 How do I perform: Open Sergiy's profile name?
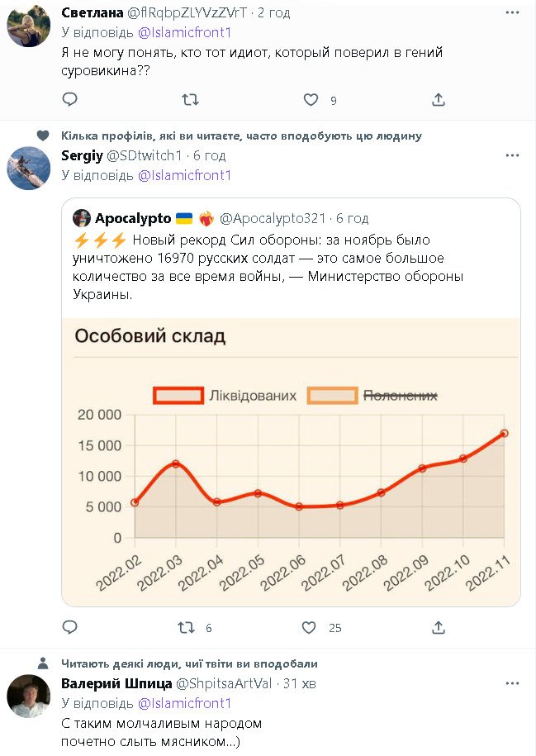tap(81, 155)
